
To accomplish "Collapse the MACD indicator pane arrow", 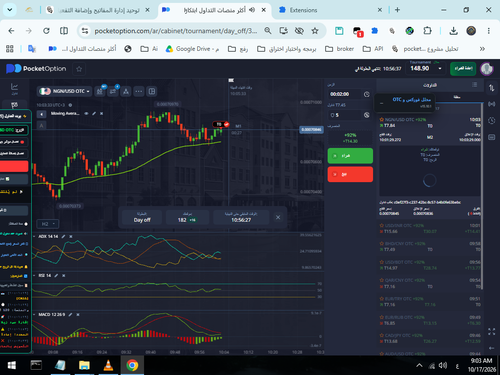I will coord(34,315).
